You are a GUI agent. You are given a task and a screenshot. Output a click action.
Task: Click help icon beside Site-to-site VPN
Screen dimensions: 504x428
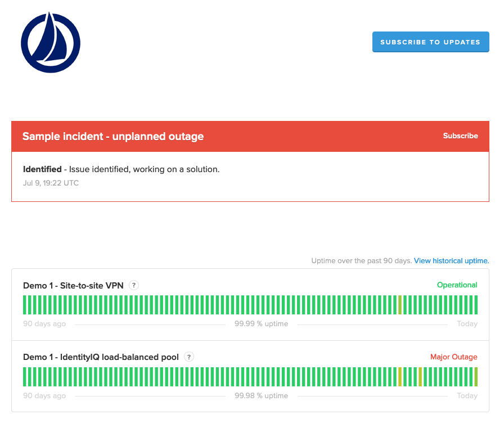(133, 285)
